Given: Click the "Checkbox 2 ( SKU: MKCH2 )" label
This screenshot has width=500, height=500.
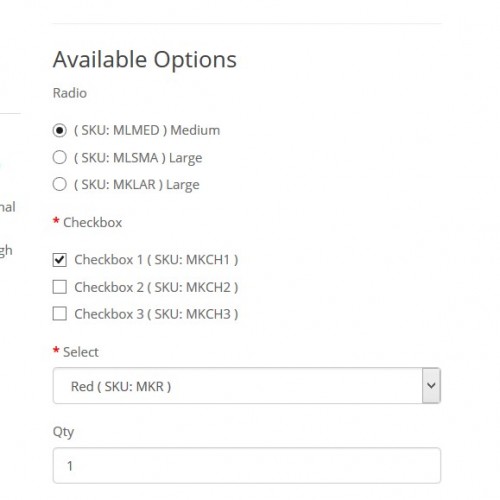Looking at the screenshot, I should pos(156,287).
